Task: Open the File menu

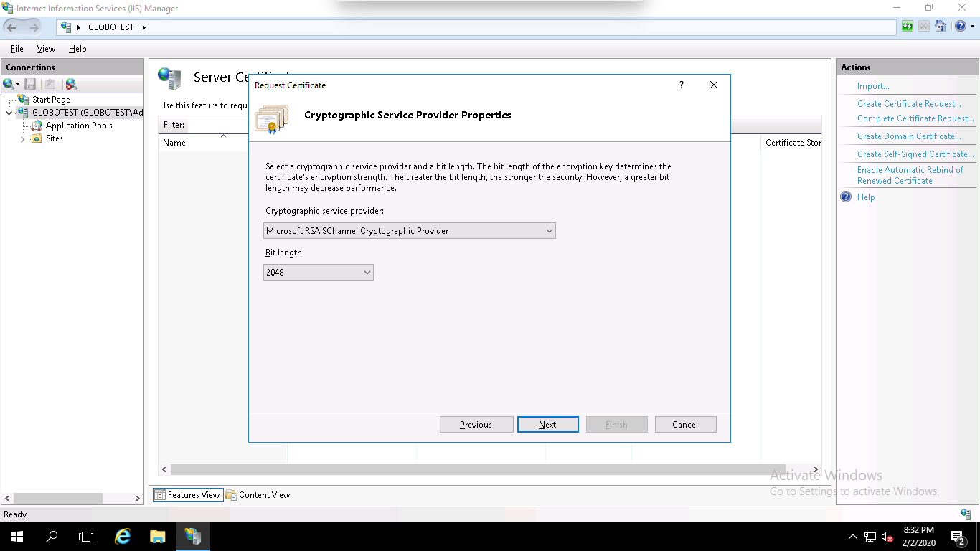Action: pos(17,49)
